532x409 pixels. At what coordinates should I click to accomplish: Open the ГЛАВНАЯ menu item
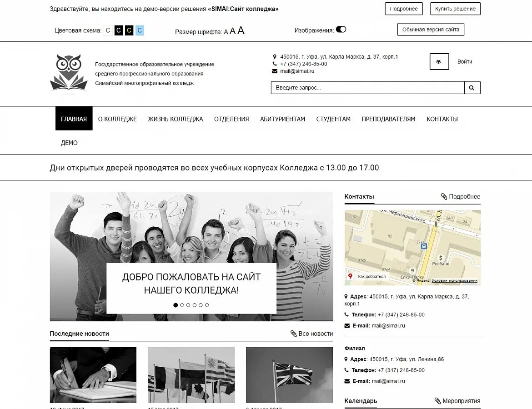click(74, 119)
